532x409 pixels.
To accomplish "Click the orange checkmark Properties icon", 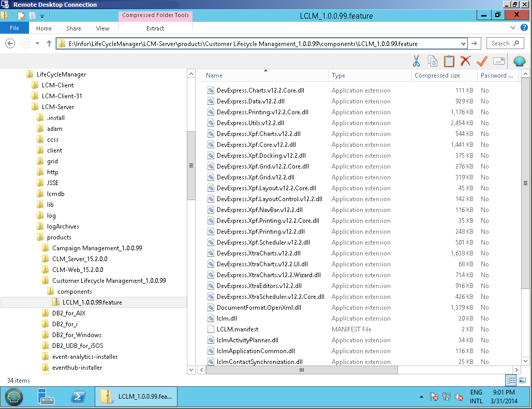I will (482, 61).
